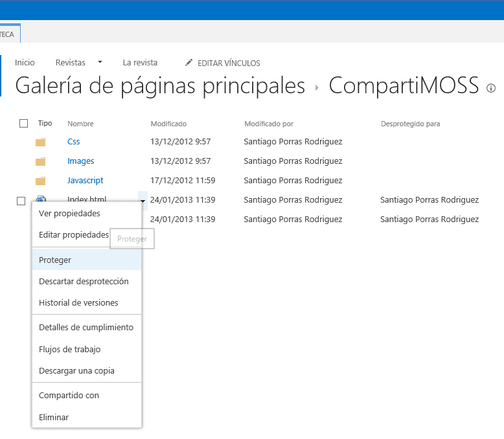Choose Eliminar from the context menu

(87, 418)
